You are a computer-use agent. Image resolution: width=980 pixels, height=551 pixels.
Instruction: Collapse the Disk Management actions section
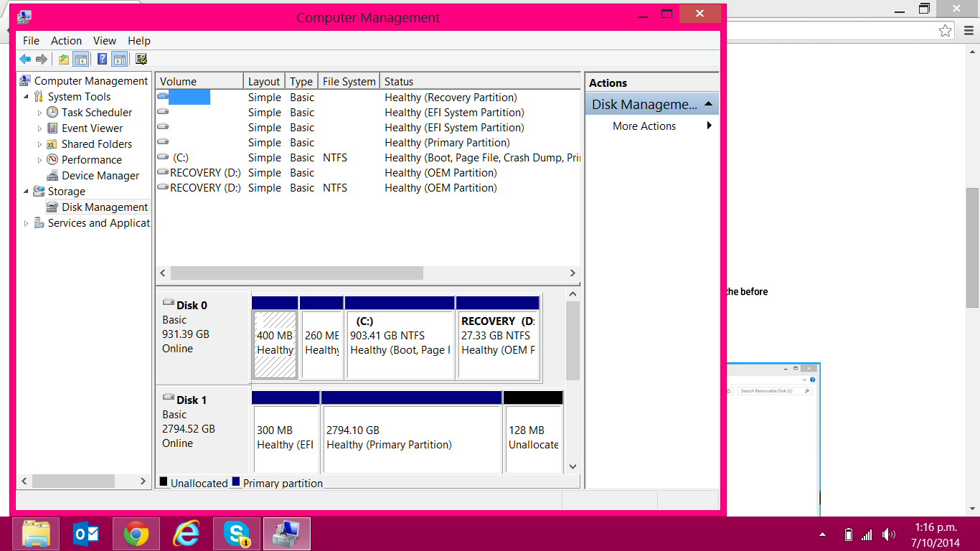pyautogui.click(x=708, y=105)
